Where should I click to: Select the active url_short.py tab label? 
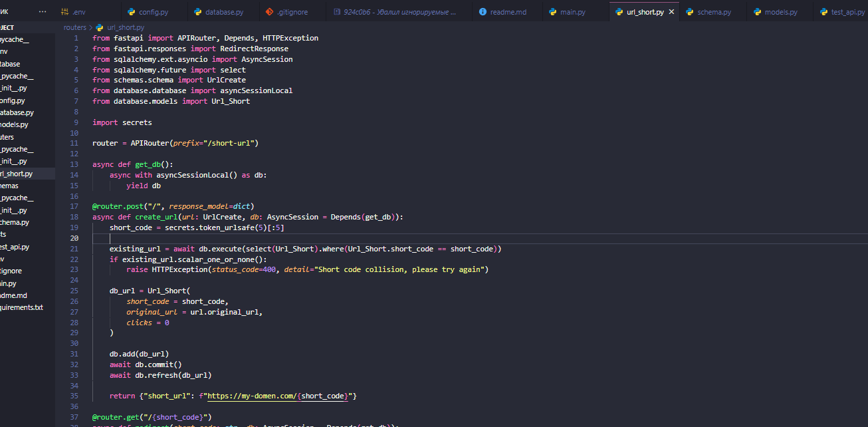point(645,12)
